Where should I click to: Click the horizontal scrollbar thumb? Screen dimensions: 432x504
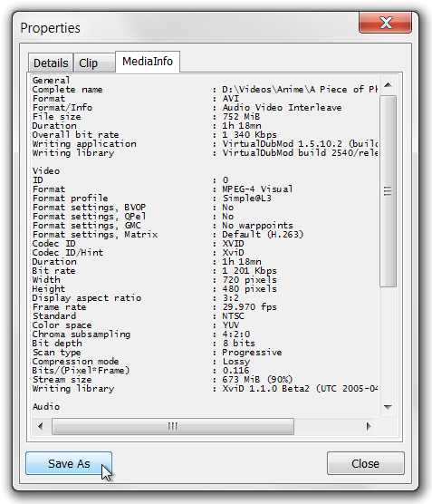(x=173, y=427)
